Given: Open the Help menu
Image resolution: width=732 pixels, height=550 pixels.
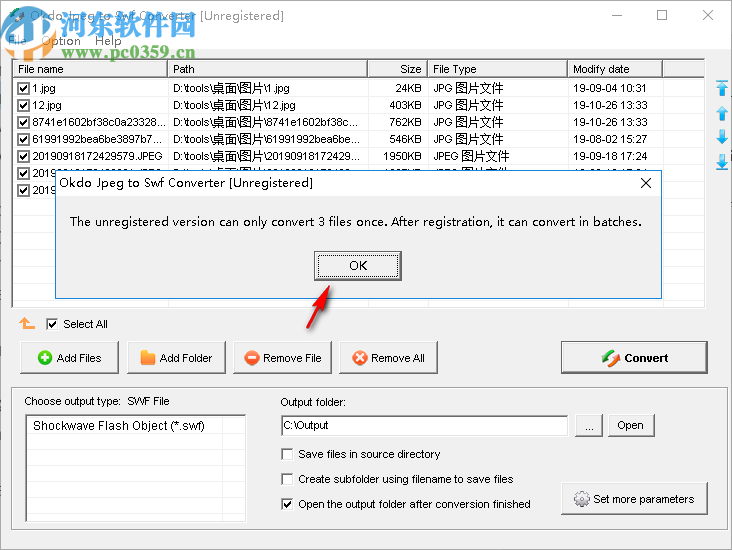Looking at the screenshot, I should (x=108, y=41).
